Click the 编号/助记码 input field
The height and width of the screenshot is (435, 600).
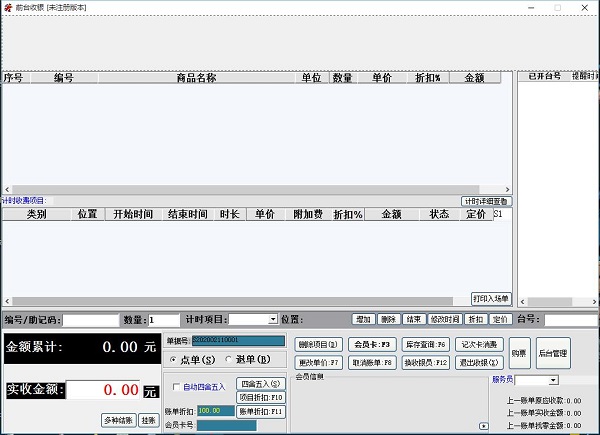click(x=89, y=320)
